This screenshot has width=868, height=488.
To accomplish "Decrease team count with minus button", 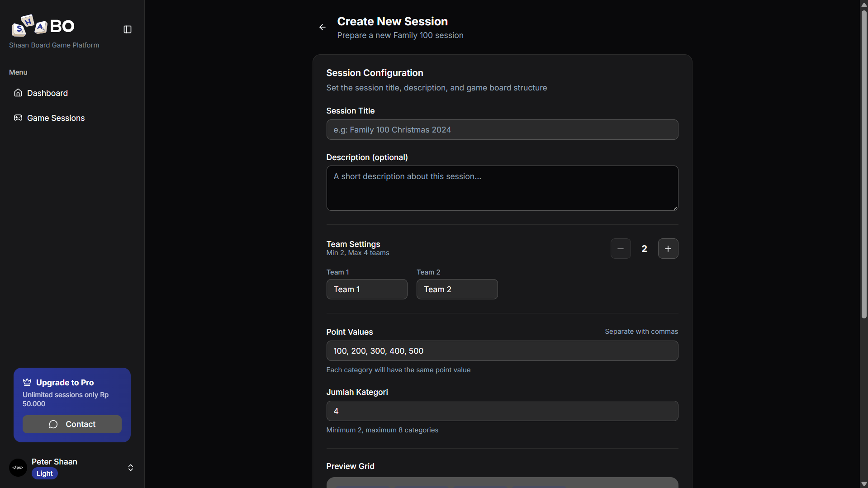I will 620,249.
